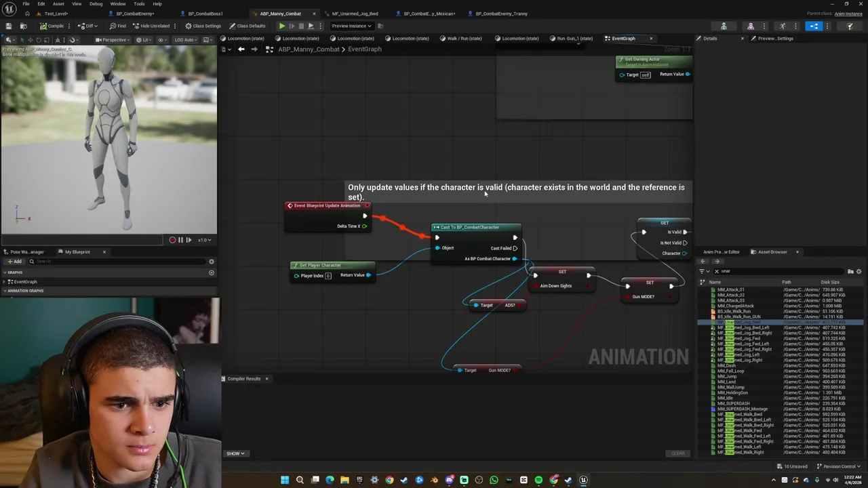Open the Preview Instance dropdown
The height and width of the screenshot is (488, 868).
pos(351,26)
